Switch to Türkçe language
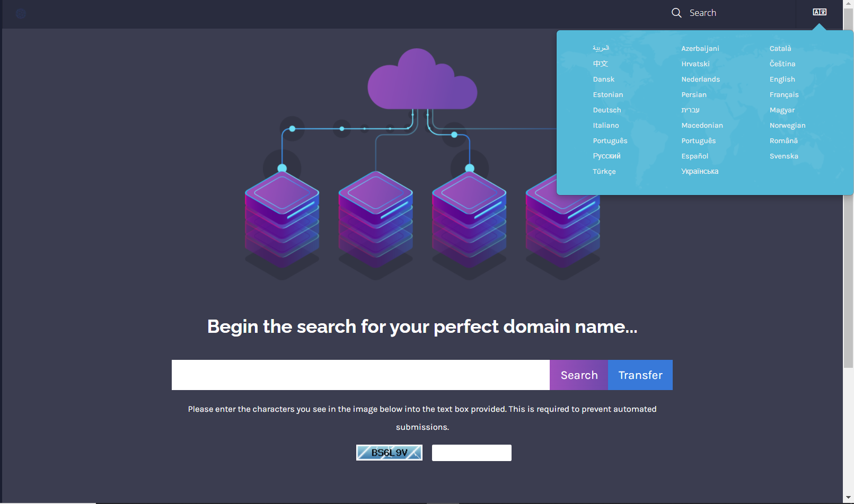 604,172
